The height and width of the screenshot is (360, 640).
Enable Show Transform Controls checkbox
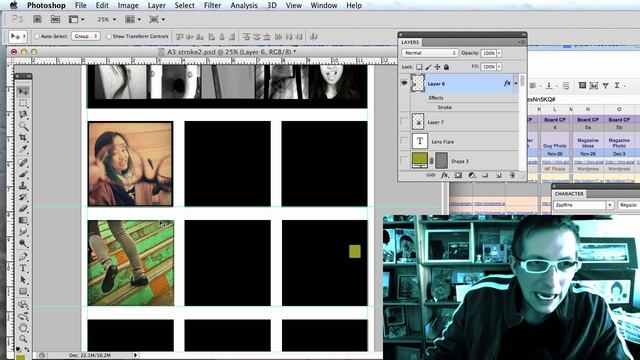(x=109, y=36)
